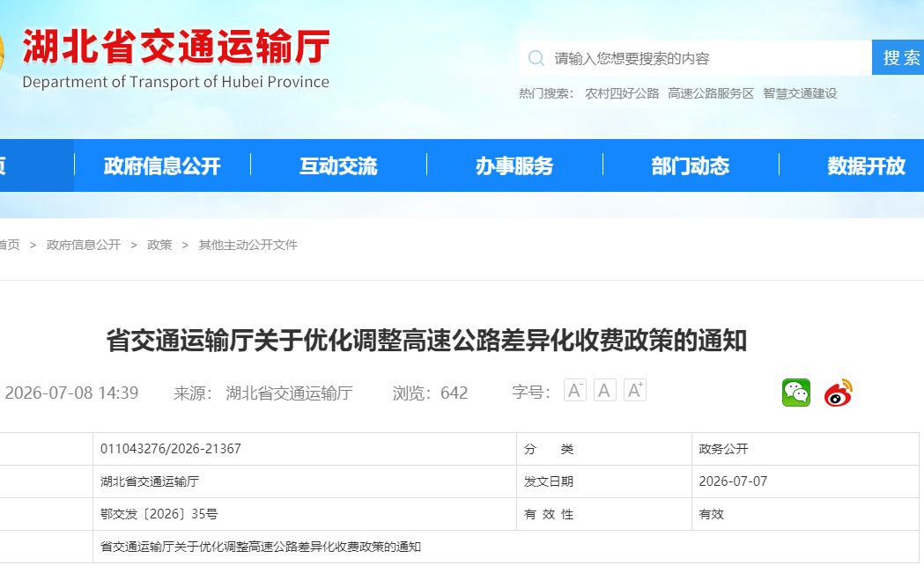Click hot search 高速公路服务区
The width and height of the screenshot is (924, 573).
(x=711, y=93)
